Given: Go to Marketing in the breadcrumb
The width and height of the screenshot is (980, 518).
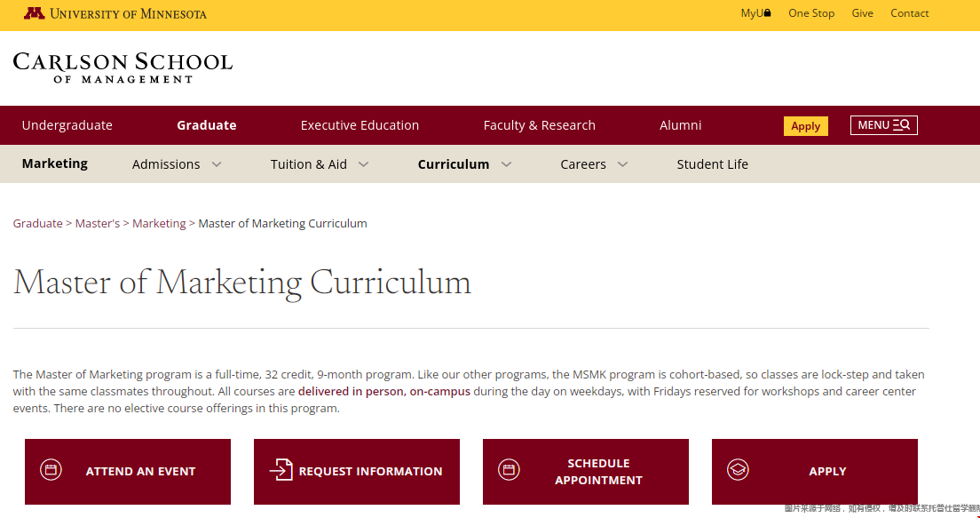Looking at the screenshot, I should click(159, 223).
